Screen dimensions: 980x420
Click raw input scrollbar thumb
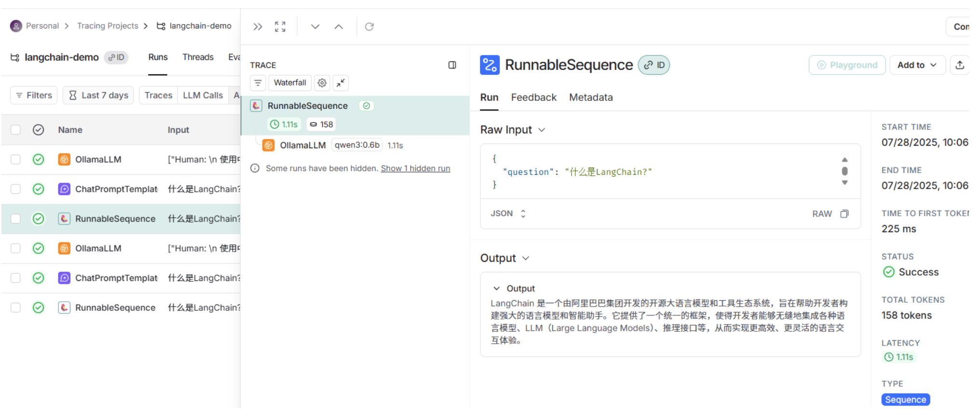(844, 171)
